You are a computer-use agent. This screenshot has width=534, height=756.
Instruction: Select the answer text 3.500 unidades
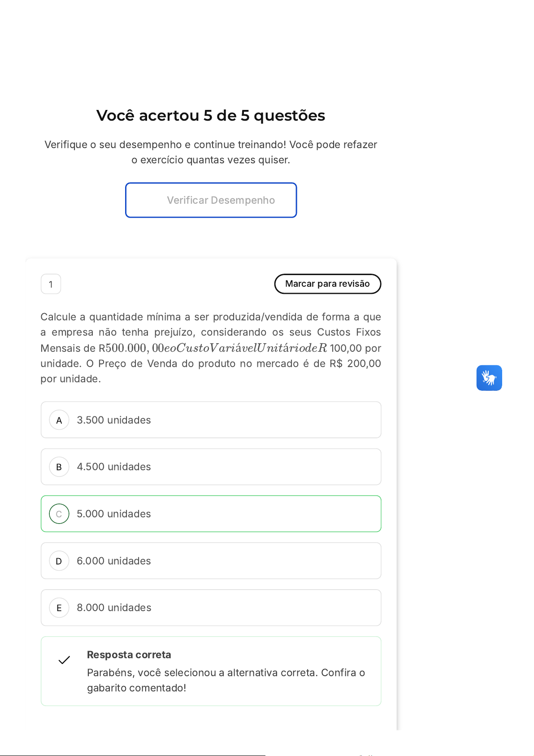pos(114,420)
